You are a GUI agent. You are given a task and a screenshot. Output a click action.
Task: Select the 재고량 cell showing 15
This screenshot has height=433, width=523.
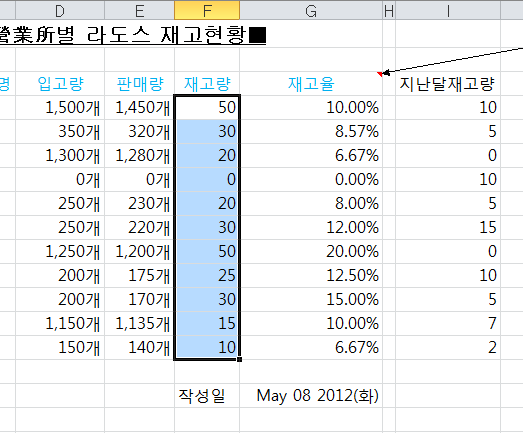(x=207, y=324)
